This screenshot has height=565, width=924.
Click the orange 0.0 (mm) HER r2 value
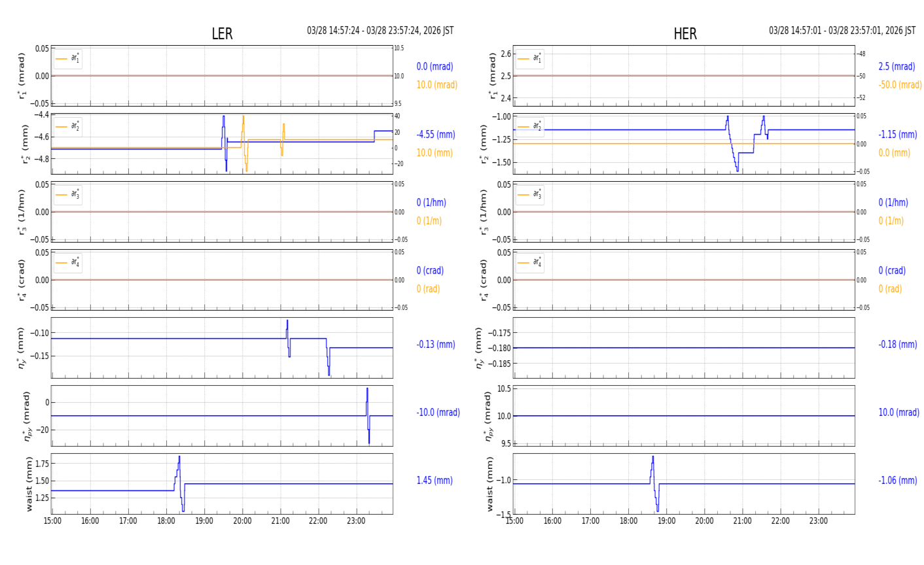coord(894,153)
